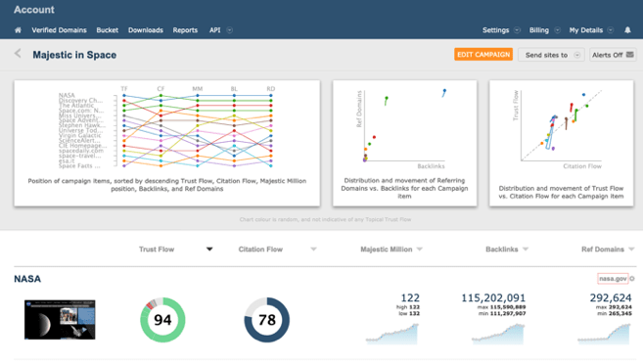
Task: Click the EDIT CAMPAIGN button
Action: pos(483,55)
